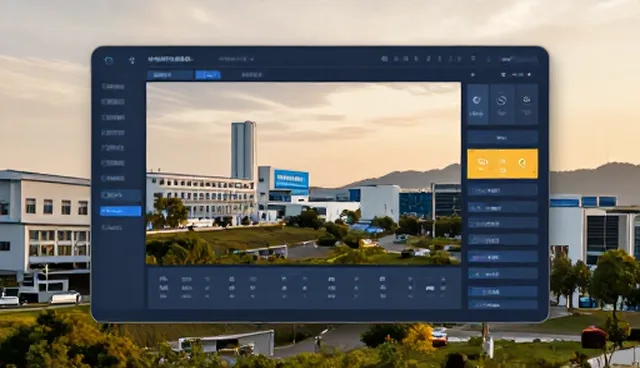The width and height of the screenshot is (640, 368).
Task: Select the blue highlighted tab above the preview
Action: [x=208, y=75]
